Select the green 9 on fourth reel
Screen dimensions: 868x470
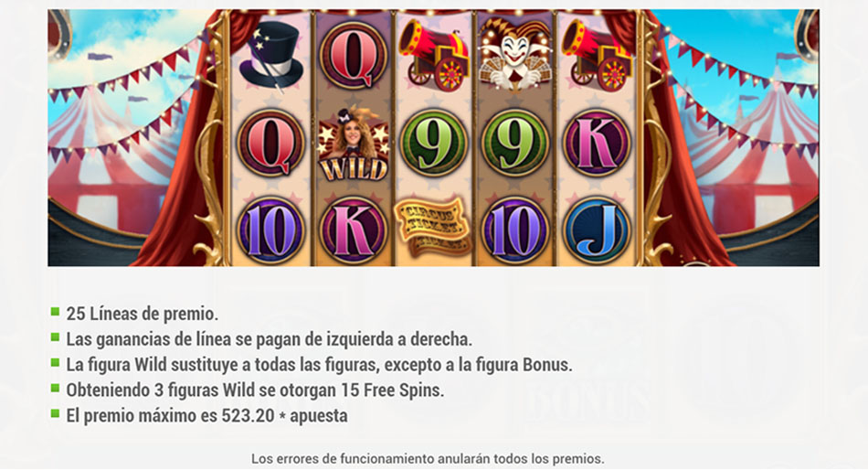coord(514,143)
